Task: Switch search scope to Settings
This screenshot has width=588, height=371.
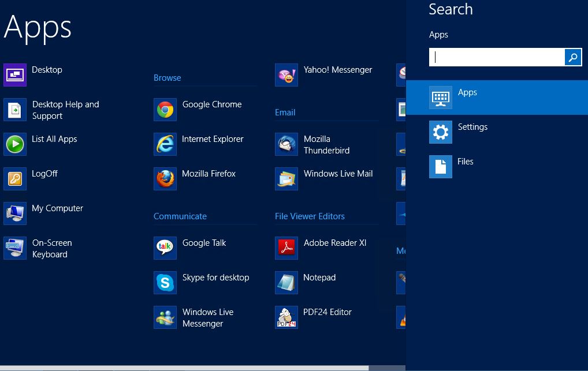Action: pos(497,132)
